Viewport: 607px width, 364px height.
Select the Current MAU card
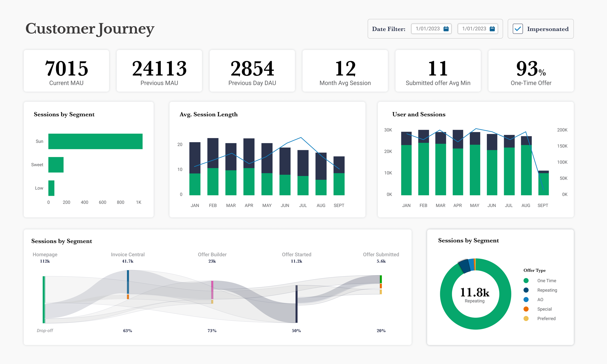pyautogui.click(x=66, y=71)
